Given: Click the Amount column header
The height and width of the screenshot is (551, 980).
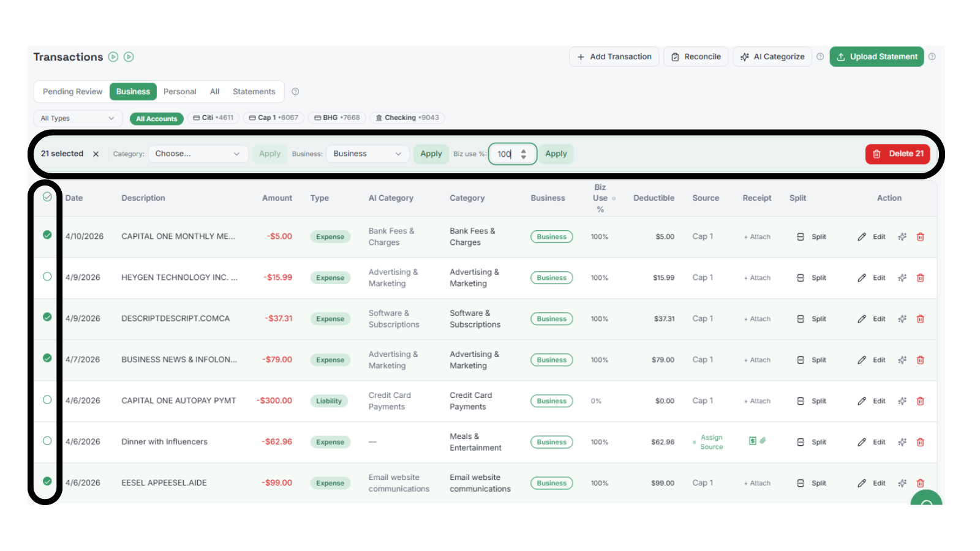Looking at the screenshot, I should click(x=277, y=198).
